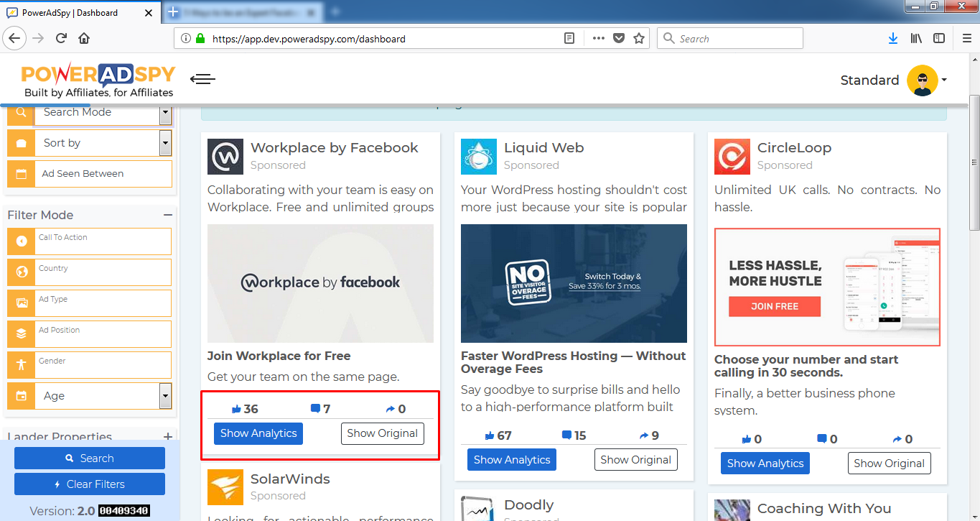Collapse sidebar using the arrow menu icon

tap(202, 79)
